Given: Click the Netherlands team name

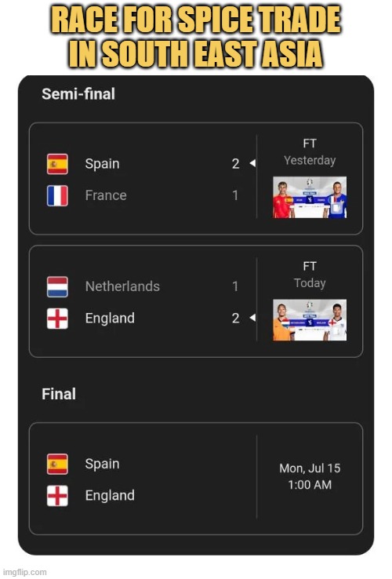Looking at the screenshot, I should click(122, 286).
